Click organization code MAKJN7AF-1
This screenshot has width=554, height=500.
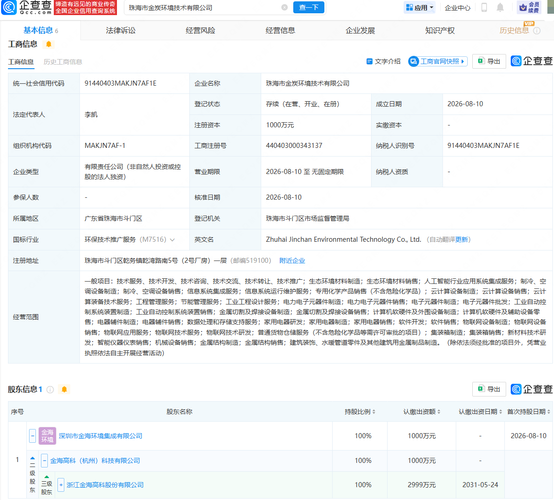tap(105, 146)
